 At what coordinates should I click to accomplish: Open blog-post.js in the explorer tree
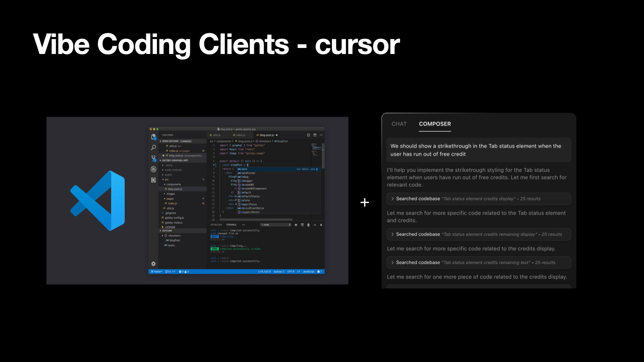click(x=182, y=189)
